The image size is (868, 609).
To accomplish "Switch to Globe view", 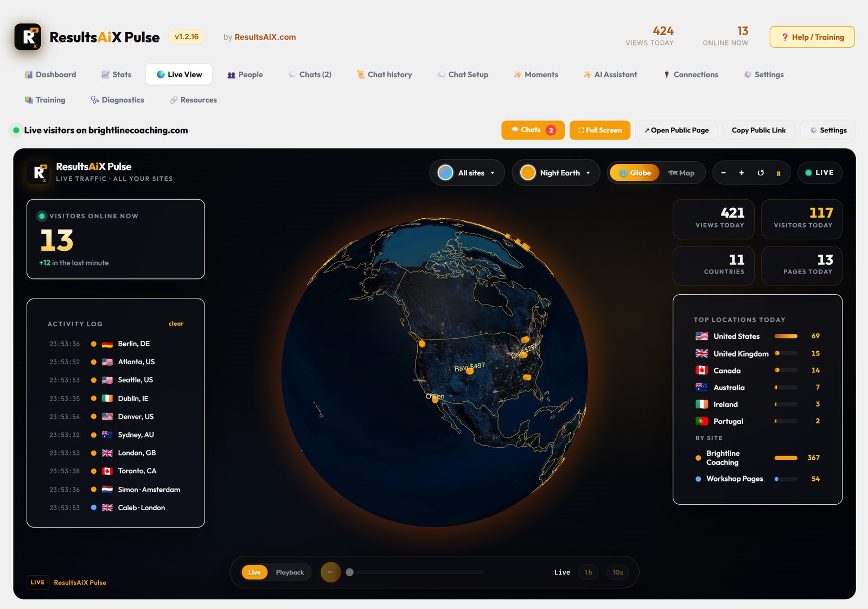I will (x=635, y=173).
